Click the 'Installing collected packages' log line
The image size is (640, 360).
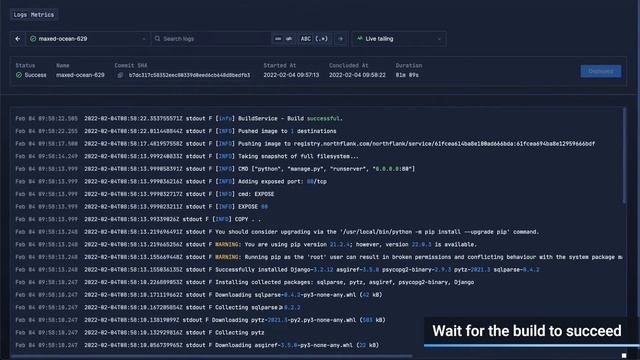[244, 282]
